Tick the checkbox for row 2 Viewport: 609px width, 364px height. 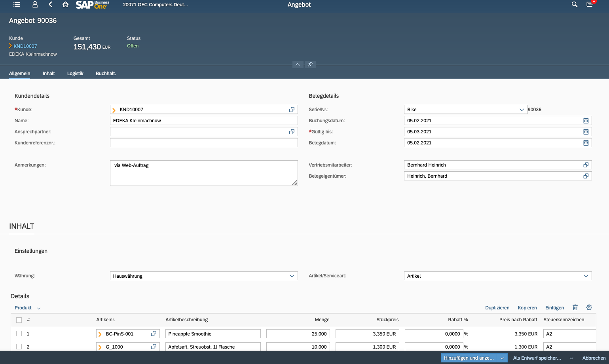click(19, 347)
